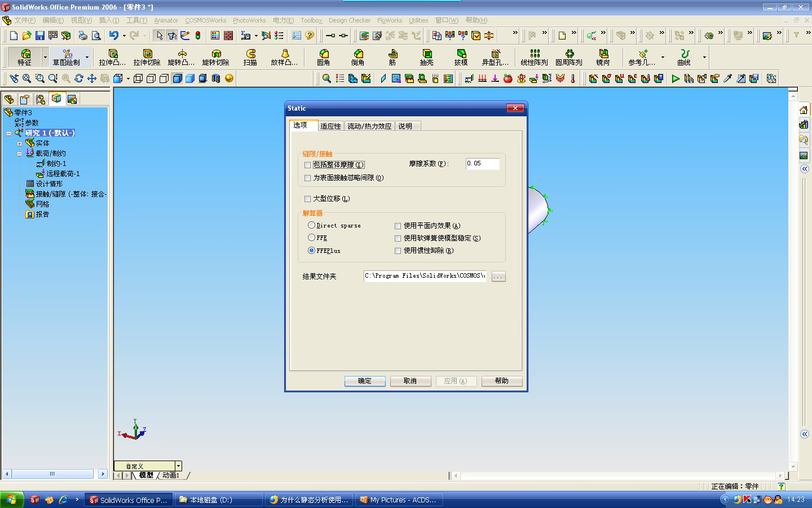Screen dimensions: 812x508
Task: Open the 文件(F) menu
Action: [25, 20]
